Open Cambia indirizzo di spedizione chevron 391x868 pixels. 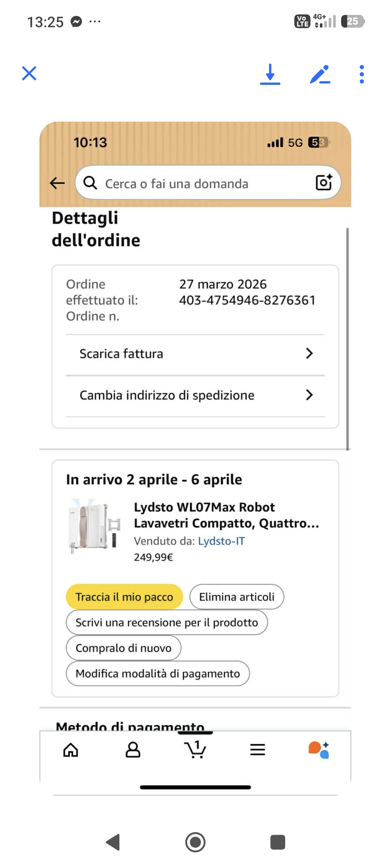[x=309, y=395]
